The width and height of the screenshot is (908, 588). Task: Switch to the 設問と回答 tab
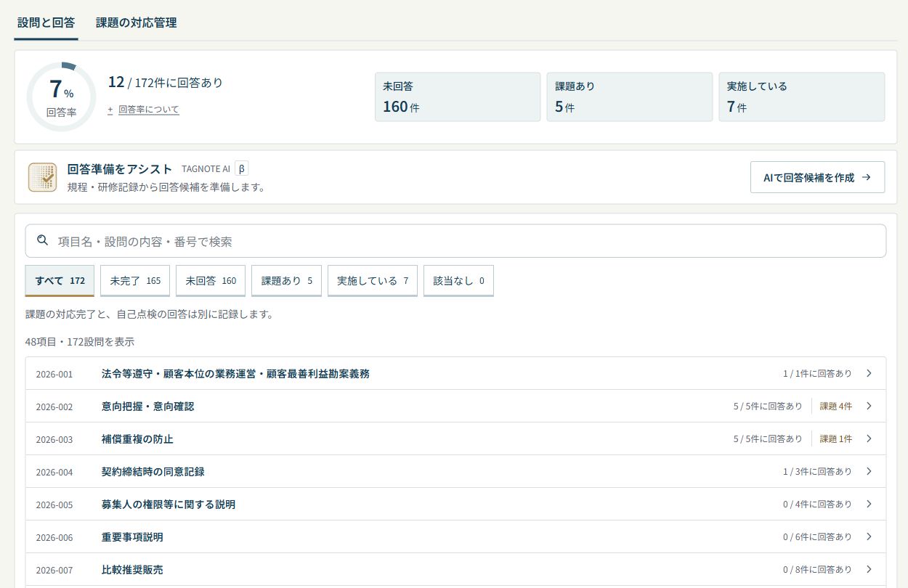point(46,23)
